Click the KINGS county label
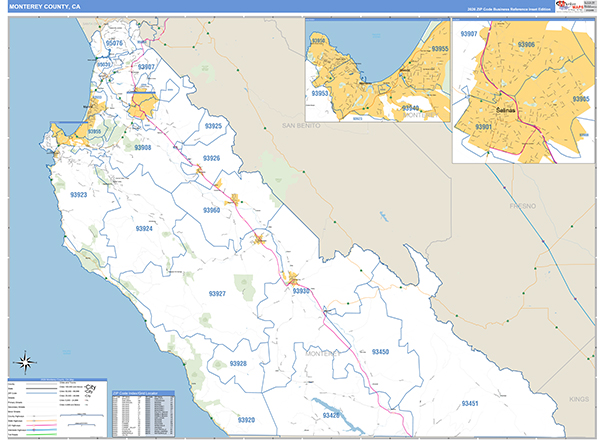This screenshot has width=600, height=440. 579,399
